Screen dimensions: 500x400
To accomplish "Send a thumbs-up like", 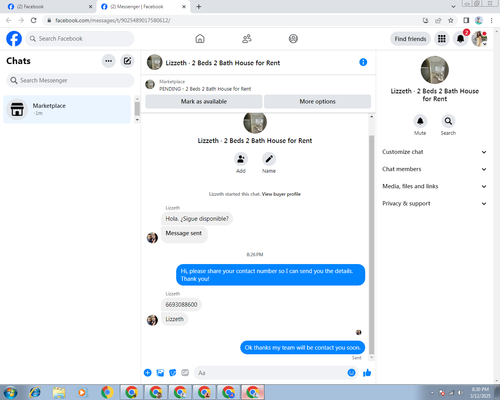I will tap(367, 373).
